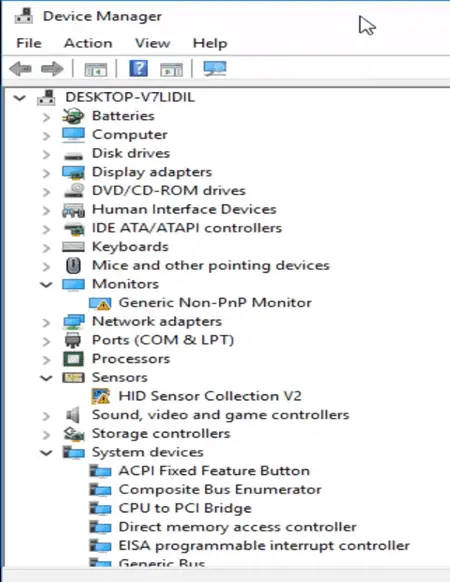Viewport: 450px width, 582px height.
Task: Click the CPU to PCI Bridge icon
Action: (100, 509)
